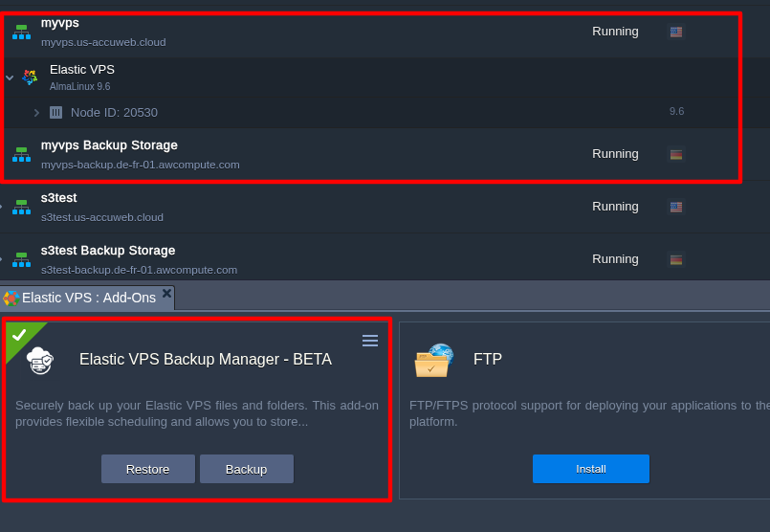Click the Backup Manager cloud shield icon
770x532 pixels.
pyautogui.click(x=40, y=361)
